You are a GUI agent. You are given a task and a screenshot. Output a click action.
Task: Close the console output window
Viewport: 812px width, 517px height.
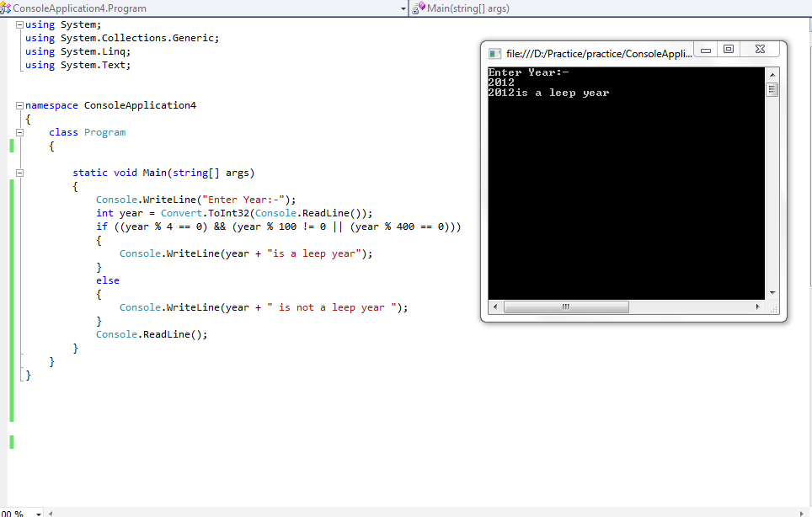click(760, 49)
